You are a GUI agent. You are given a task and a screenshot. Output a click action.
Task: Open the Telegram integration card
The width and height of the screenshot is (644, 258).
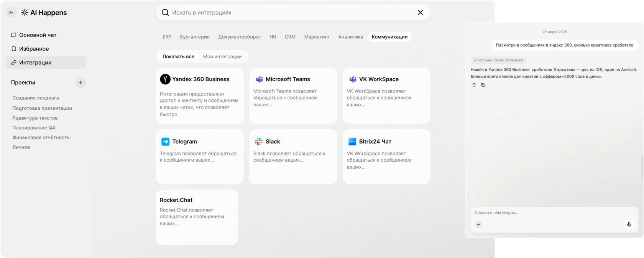199,156
